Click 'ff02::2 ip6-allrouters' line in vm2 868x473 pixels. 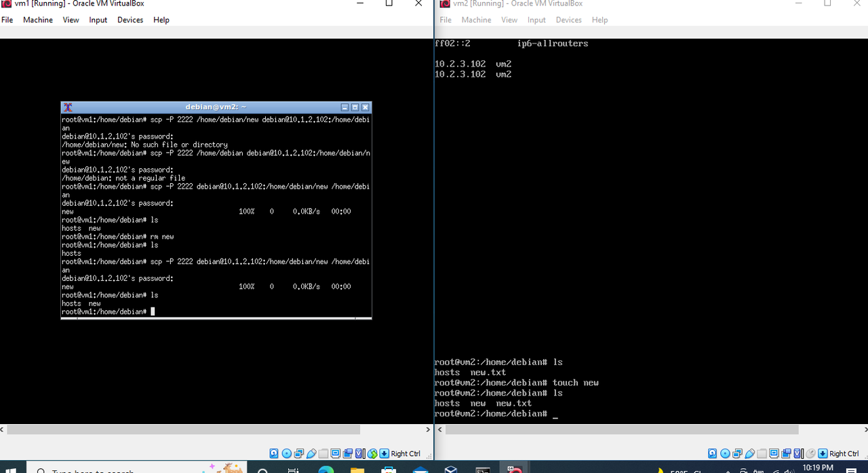coord(511,43)
